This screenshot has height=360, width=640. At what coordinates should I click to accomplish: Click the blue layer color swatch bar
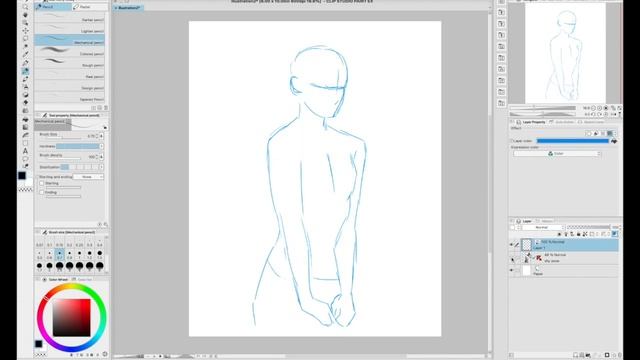[573, 141]
